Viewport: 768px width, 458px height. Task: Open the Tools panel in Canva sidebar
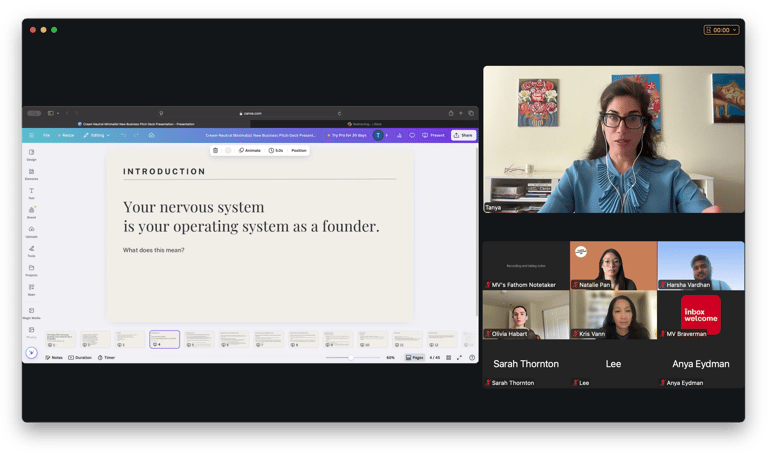[x=31, y=251]
